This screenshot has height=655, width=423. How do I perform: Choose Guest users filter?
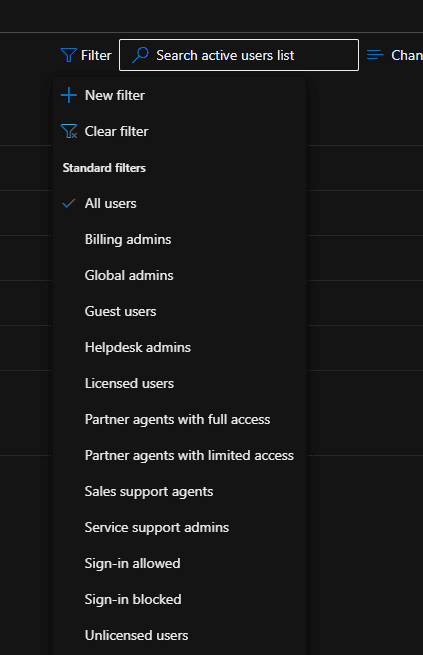tap(120, 311)
